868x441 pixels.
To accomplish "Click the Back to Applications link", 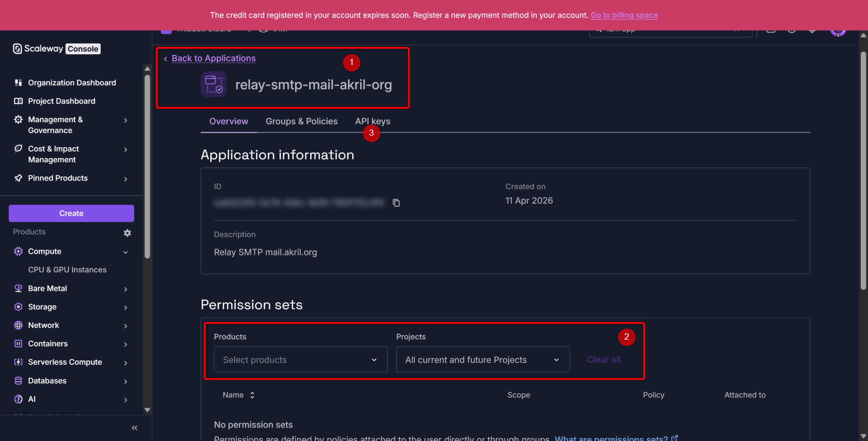I will click(213, 58).
